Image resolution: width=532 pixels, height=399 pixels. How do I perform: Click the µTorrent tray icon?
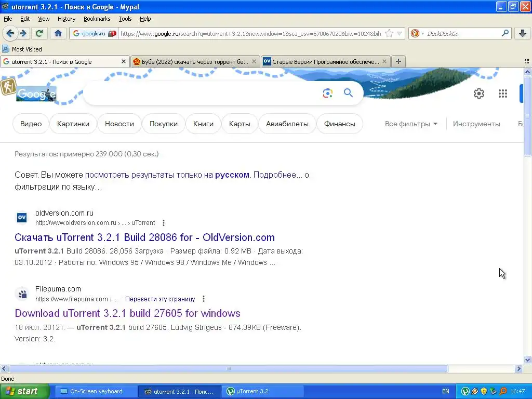click(465, 391)
